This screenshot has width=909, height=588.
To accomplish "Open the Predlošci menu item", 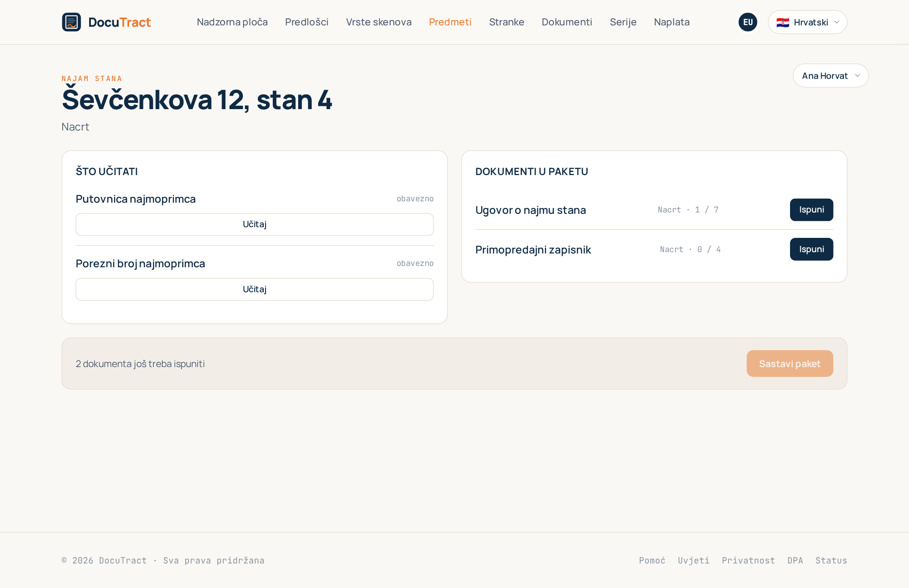I will 307,22.
